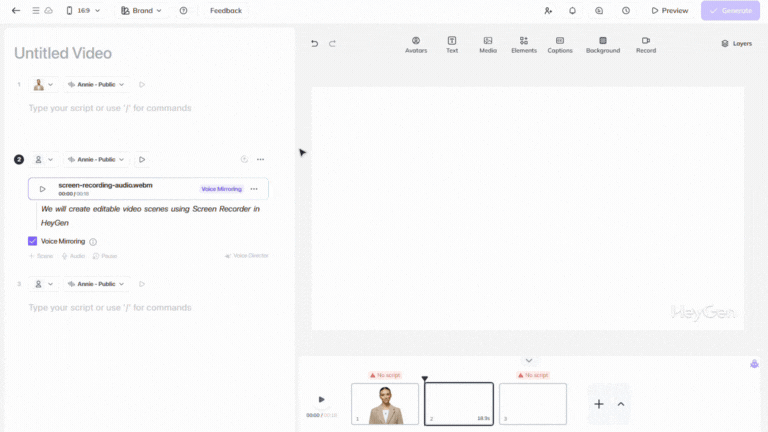Open the Brand dropdown
Viewport: 768px width, 432px height.
click(141, 10)
